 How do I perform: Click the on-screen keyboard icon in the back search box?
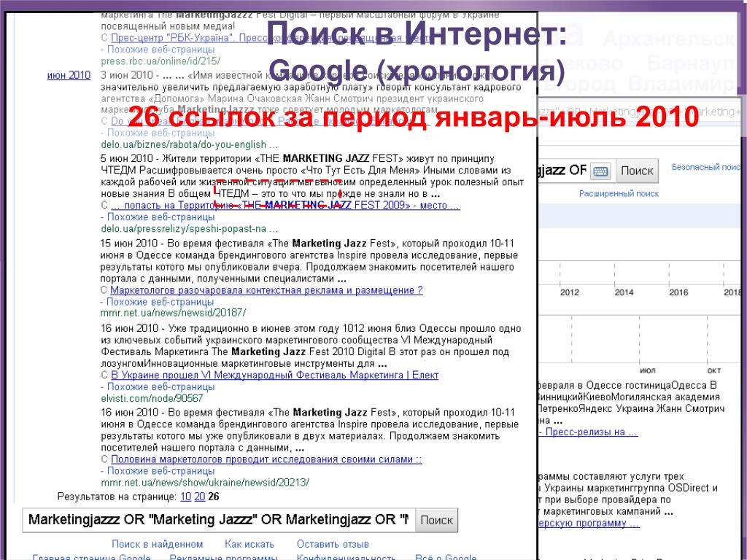(x=601, y=171)
